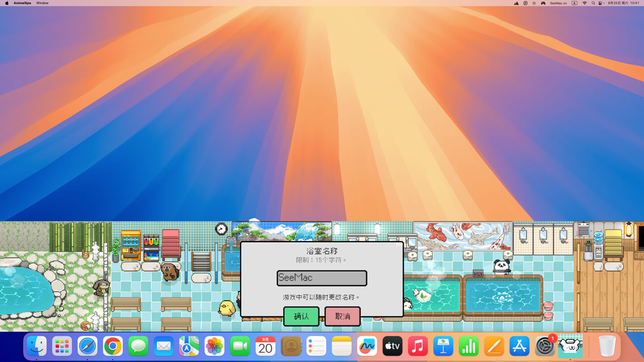Click the brown beaver character
The image size is (644, 362).
coord(170,272)
